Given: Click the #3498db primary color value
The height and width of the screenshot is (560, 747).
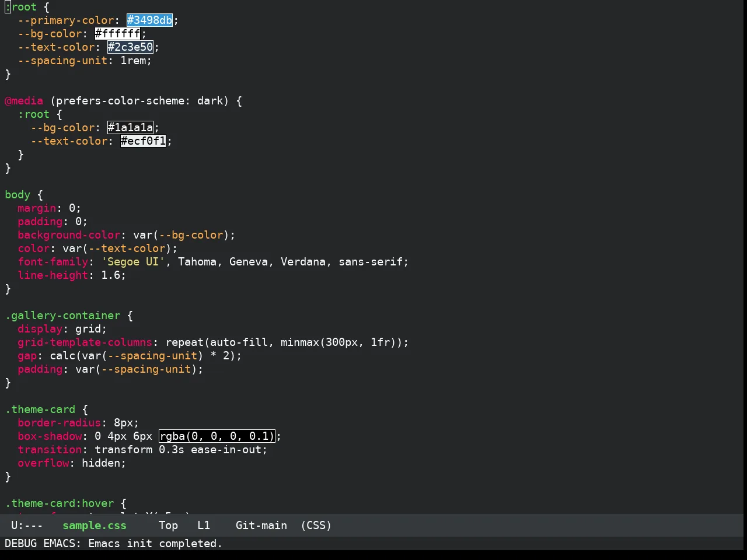Looking at the screenshot, I should click(150, 20).
